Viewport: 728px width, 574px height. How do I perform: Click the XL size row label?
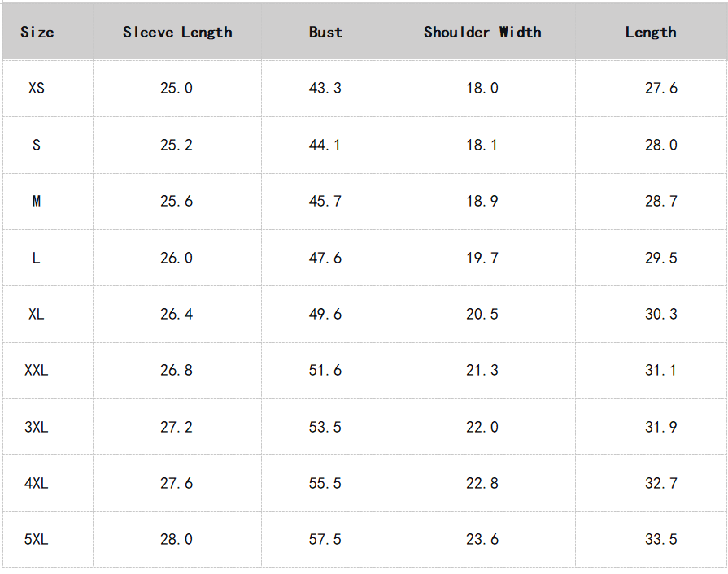[37, 314]
